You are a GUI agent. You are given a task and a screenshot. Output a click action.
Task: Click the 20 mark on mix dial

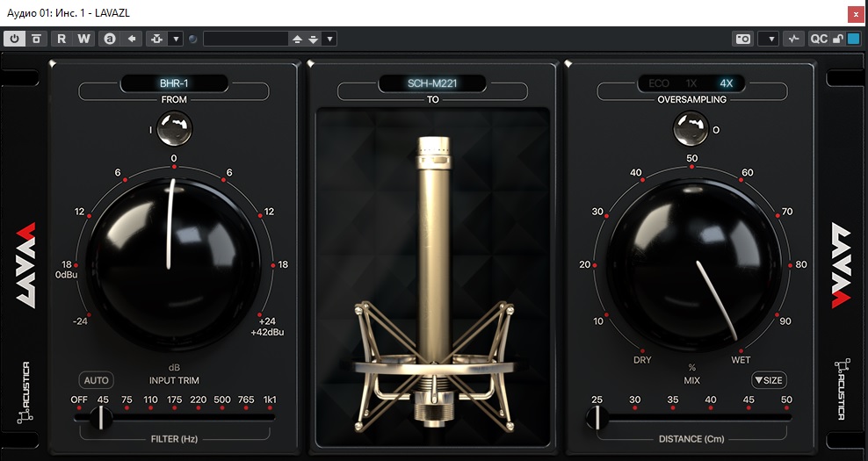(584, 264)
